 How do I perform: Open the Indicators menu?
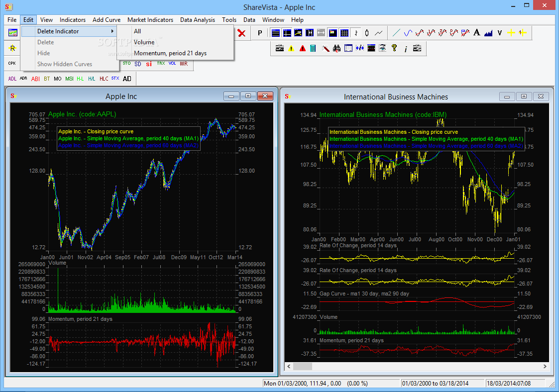pyautogui.click(x=72, y=20)
